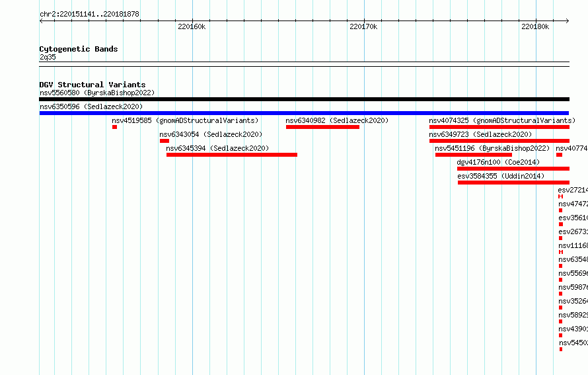Image resolution: width=588 pixels, height=375 pixels.
Task: Open nsv6345394 (Sedlazeck2020) label
Action: pos(217,148)
